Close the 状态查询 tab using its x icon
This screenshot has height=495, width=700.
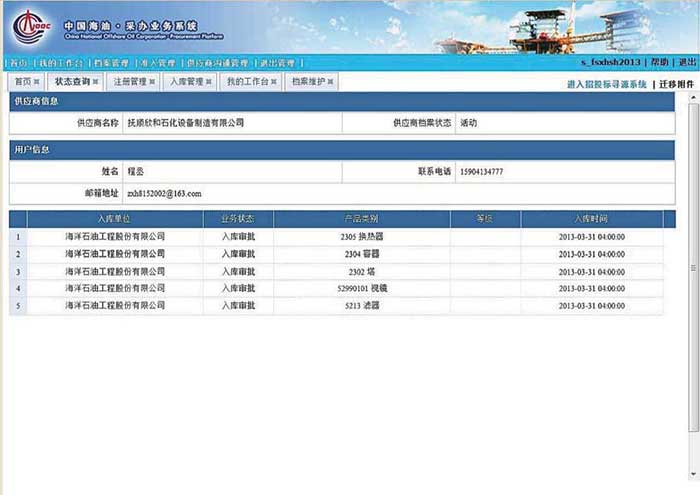pos(96,82)
